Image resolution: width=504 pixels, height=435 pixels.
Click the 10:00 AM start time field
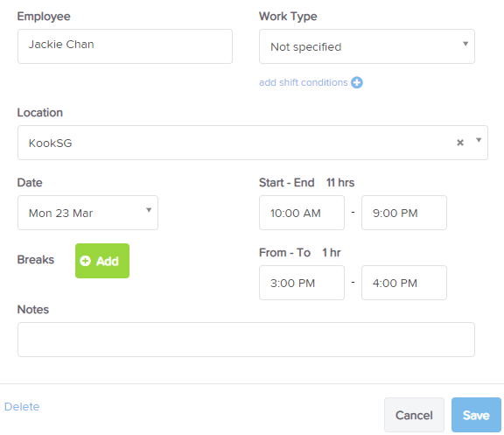point(302,213)
